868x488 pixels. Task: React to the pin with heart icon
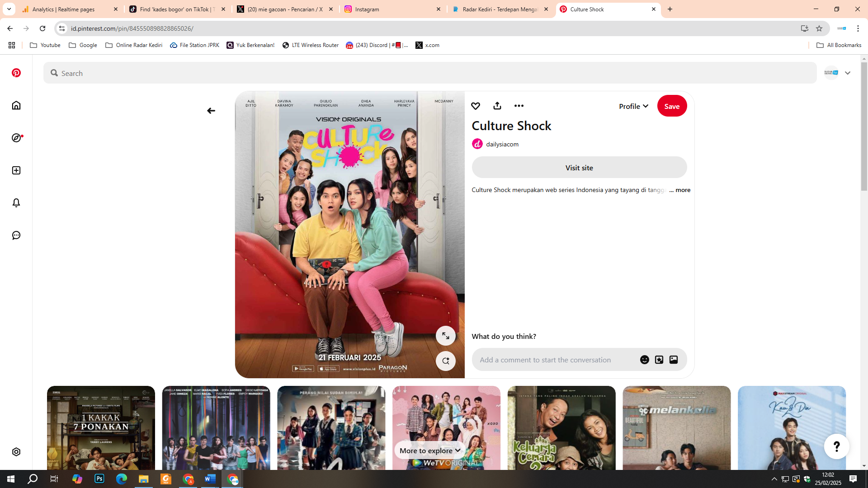[476, 106]
